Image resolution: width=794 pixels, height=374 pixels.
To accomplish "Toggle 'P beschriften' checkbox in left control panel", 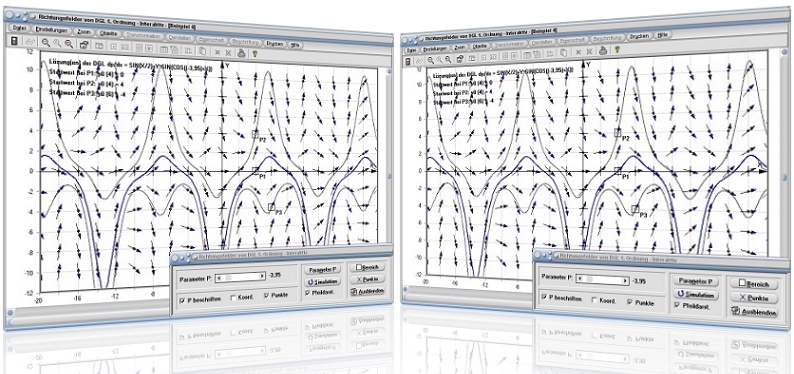I will pyautogui.click(x=182, y=300).
